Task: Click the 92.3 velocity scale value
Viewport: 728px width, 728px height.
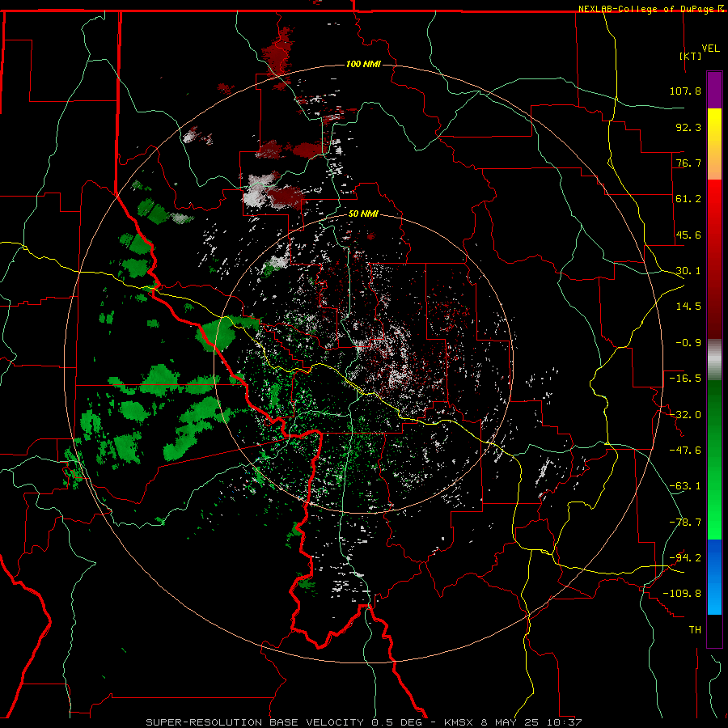Action: (x=688, y=127)
